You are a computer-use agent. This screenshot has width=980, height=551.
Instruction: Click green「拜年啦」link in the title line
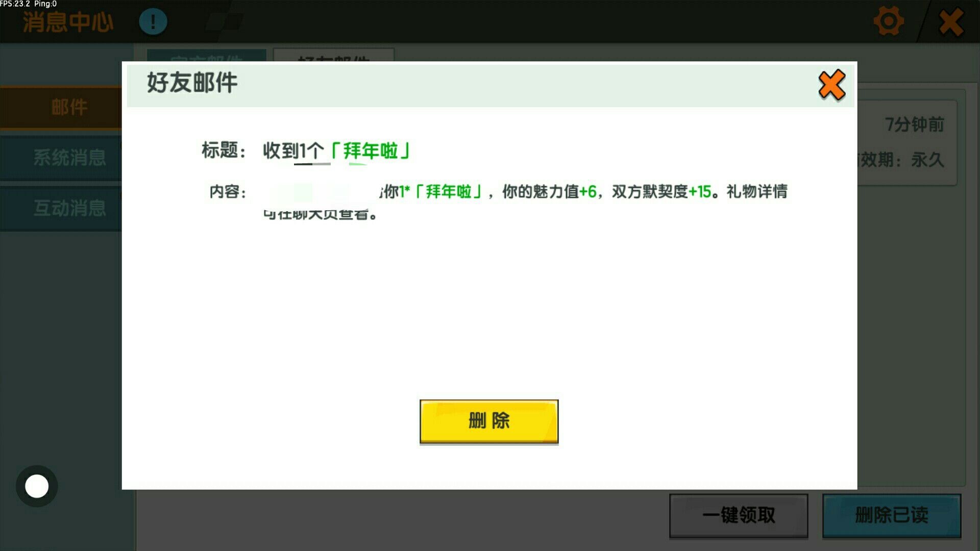pos(371,151)
